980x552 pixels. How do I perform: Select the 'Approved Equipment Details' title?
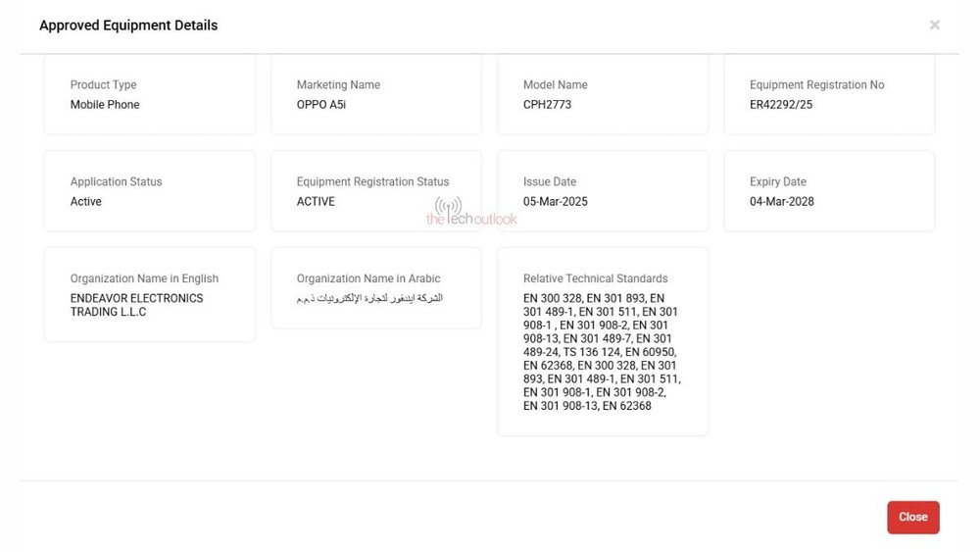tap(128, 25)
